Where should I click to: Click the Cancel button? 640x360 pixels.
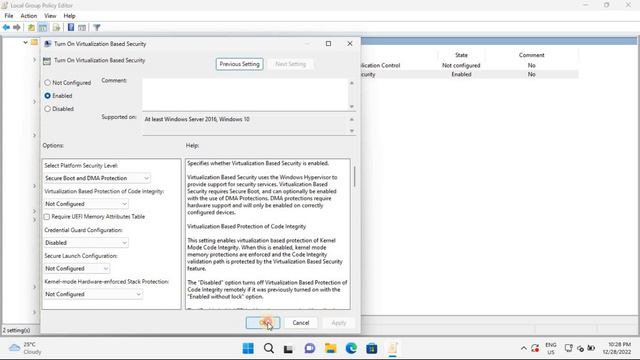tap(301, 322)
